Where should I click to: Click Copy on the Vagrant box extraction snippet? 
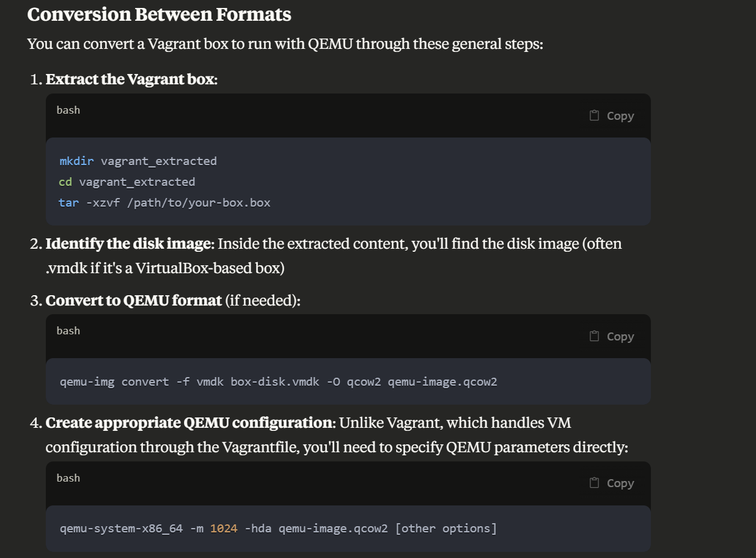tap(620, 116)
